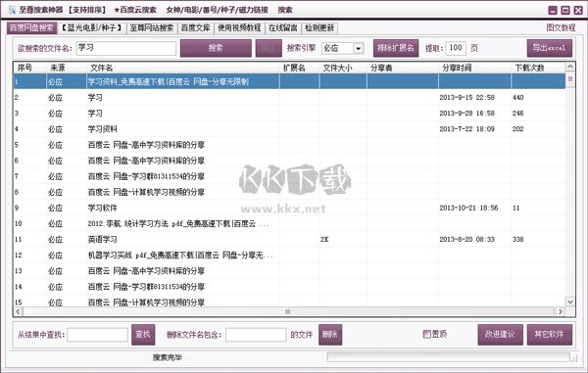The image size is (588, 373).
Task: Sort results by 分享时间 column header
Action: pyautogui.click(x=457, y=68)
